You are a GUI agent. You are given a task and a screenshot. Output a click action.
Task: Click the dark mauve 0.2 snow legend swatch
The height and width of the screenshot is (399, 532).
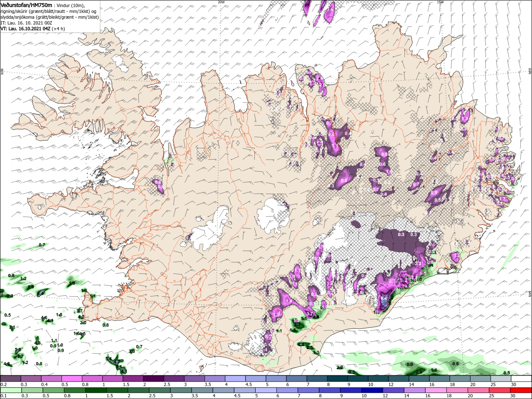(10, 379)
